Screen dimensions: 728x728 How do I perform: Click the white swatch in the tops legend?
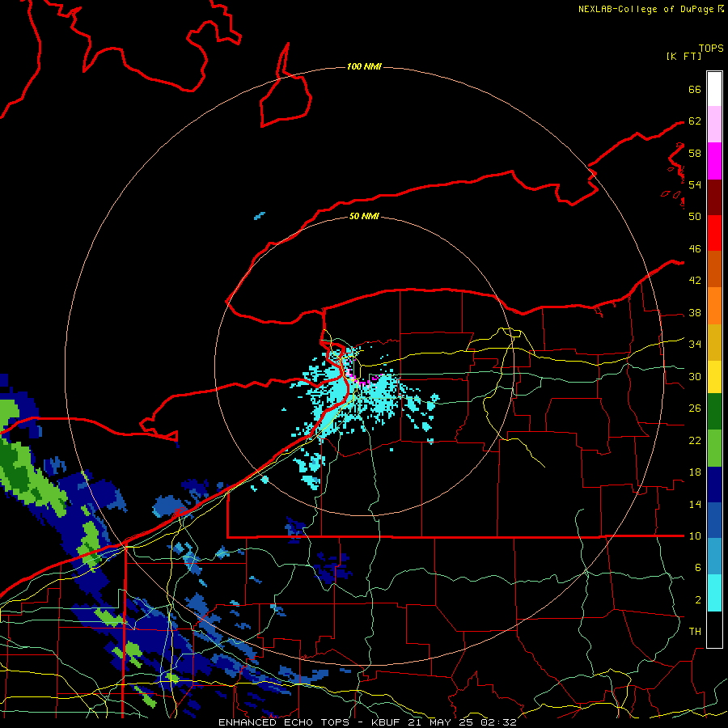[x=714, y=89]
